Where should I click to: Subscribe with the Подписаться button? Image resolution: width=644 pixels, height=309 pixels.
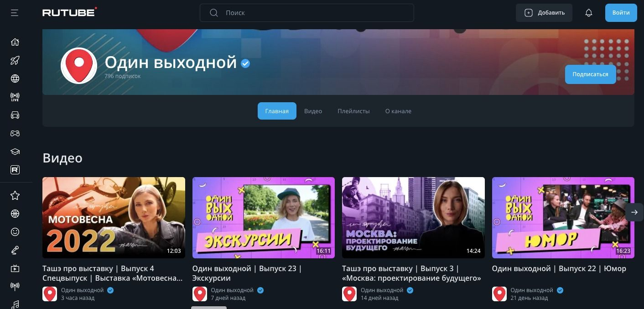590,74
